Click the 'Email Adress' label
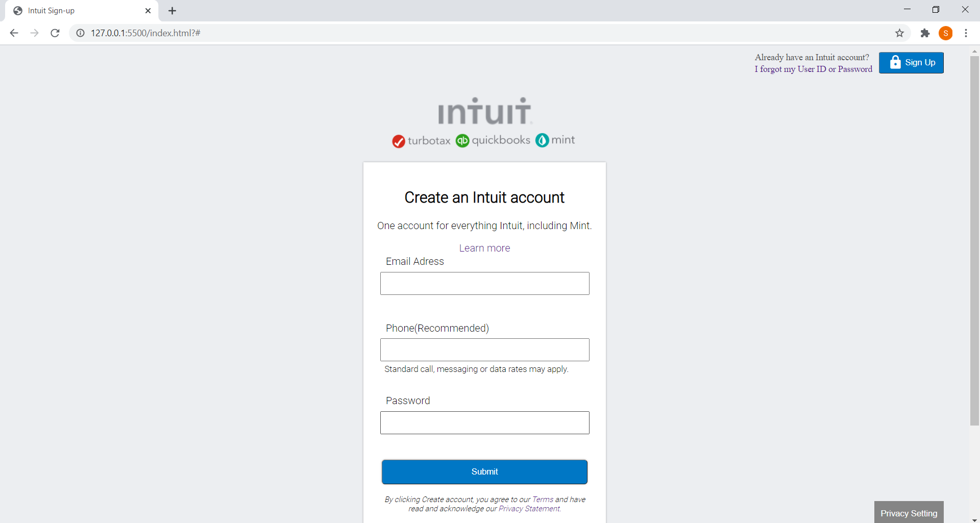Screen dimensions: 980x523 point(415,261)
